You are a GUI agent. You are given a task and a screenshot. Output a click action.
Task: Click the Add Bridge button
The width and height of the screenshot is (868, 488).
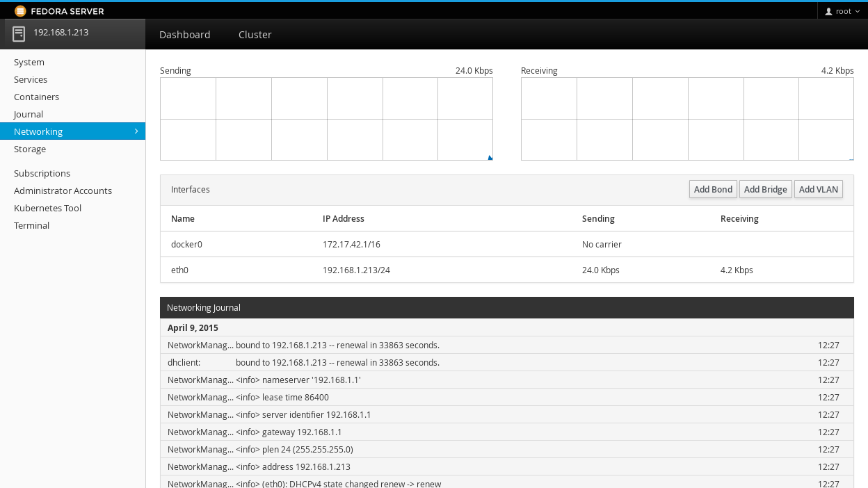(x=765, y=189)
